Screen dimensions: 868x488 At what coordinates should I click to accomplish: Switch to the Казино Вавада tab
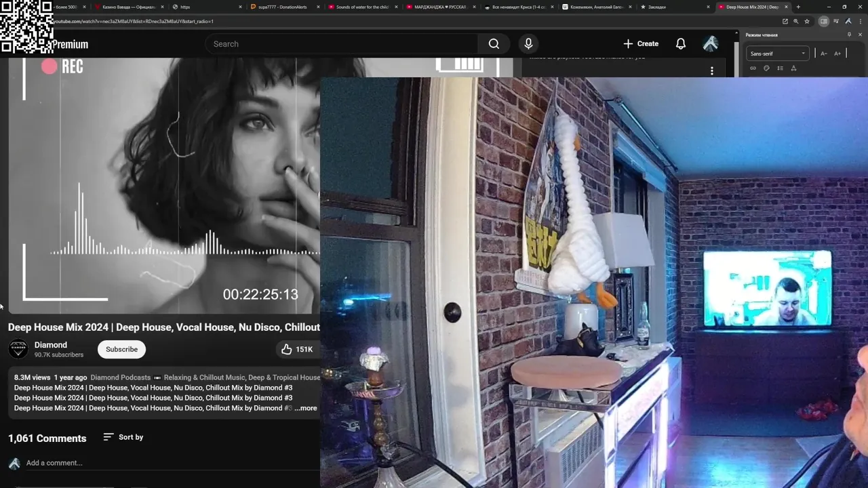127,7
